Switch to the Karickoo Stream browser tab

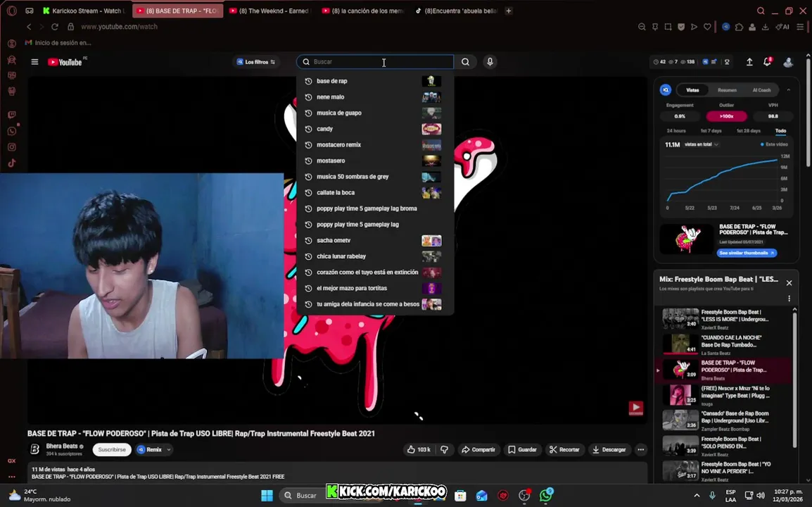[x=84, y=11]
